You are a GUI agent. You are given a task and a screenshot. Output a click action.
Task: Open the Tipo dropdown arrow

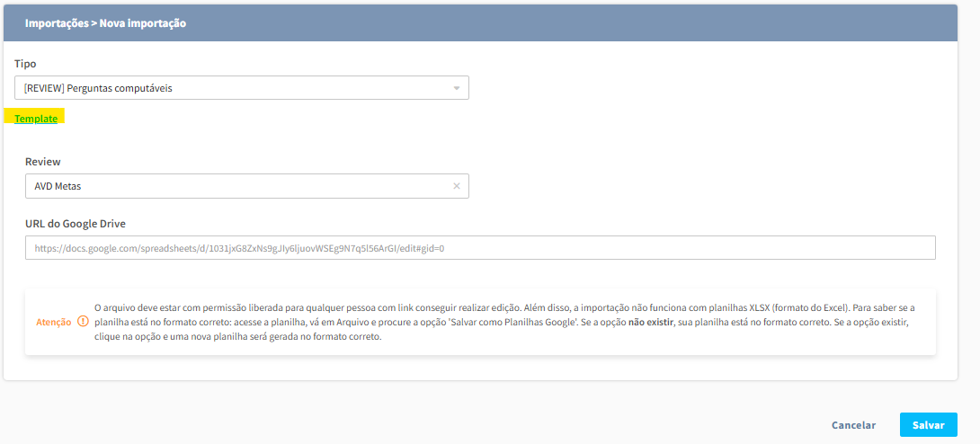click(456, 88)
